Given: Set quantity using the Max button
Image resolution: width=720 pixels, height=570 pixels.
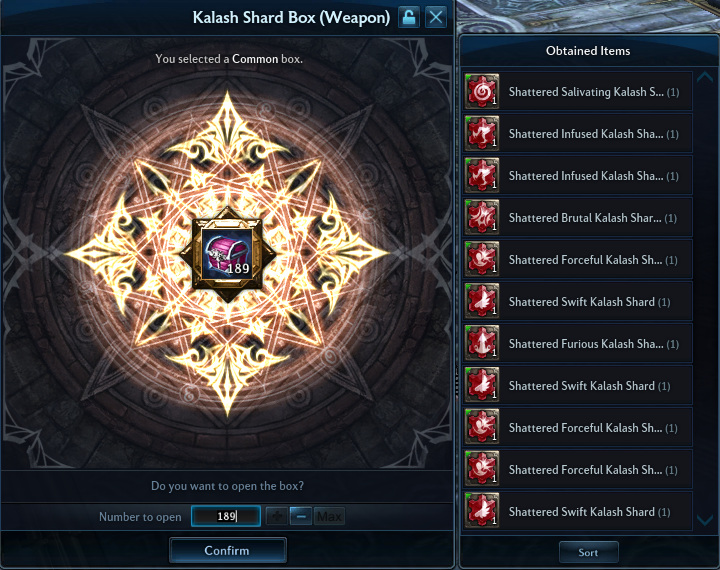Looking at the screenshot, I should (329, 516).
